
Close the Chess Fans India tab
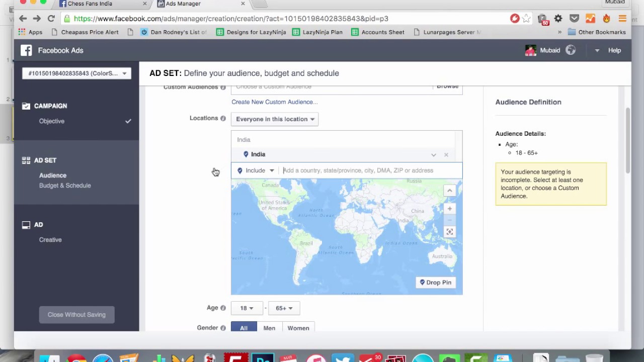click(145, 4)
